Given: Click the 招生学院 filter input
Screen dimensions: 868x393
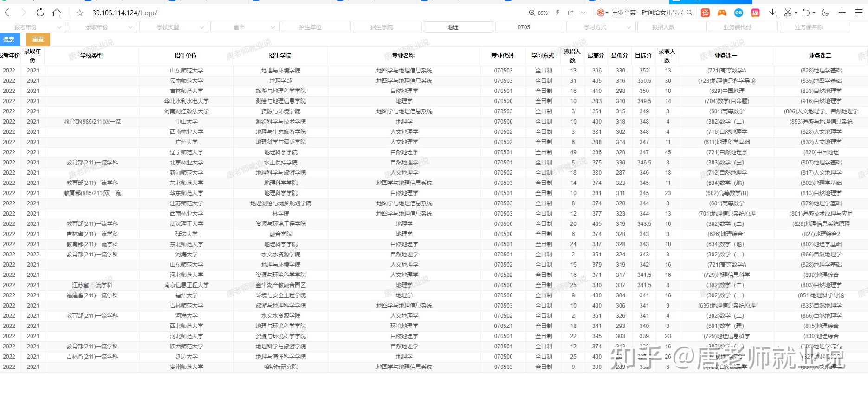Looking at the screenshot, I should pyautogui.click(x=388, y=27).
